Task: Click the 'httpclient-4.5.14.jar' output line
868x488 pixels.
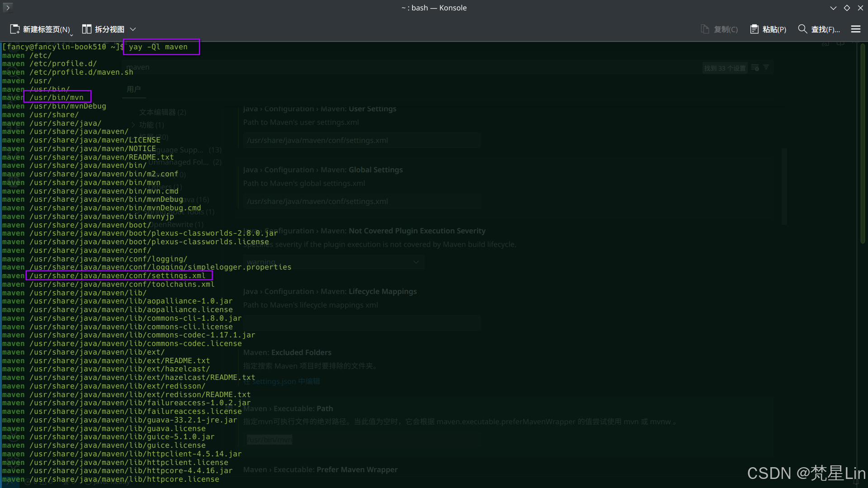Action: pos(136,454)
